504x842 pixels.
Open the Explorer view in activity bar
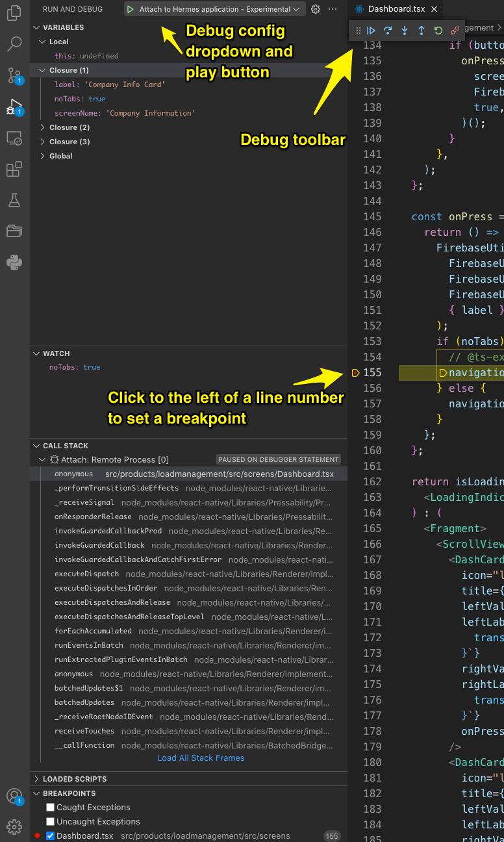tap(14, 13)
